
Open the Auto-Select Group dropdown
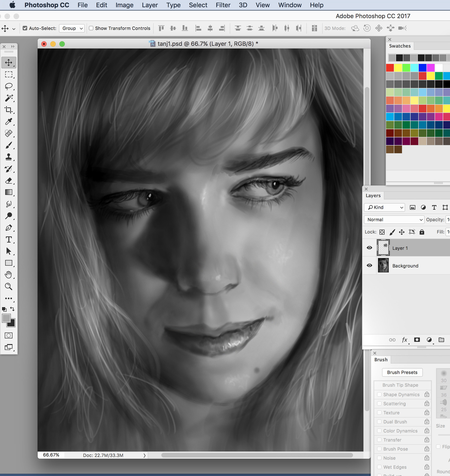click(72, 28)
